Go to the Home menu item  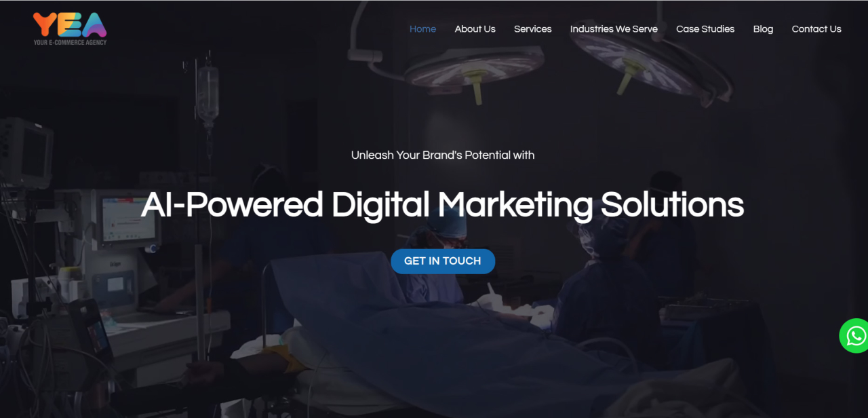click(x=422, y=28)
